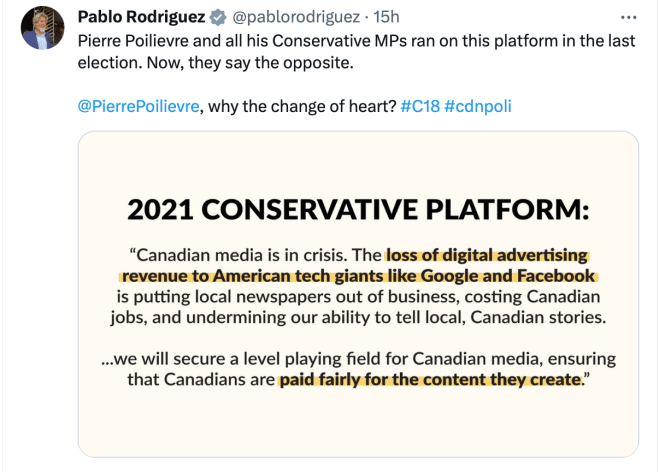The width and height of the screenshot is (659, 472).
Task: Click the highlighted 'paid fairly for the content' phrase
Action: pos(430,380)
